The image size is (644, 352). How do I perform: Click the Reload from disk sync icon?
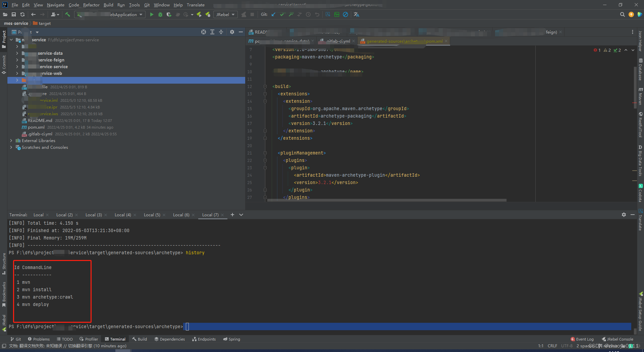coord(22,14)
